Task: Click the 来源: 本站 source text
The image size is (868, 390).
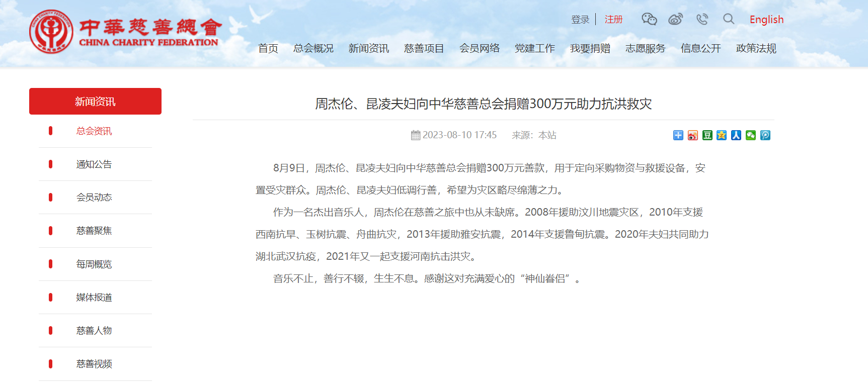Action: click(x=534, y=135)
